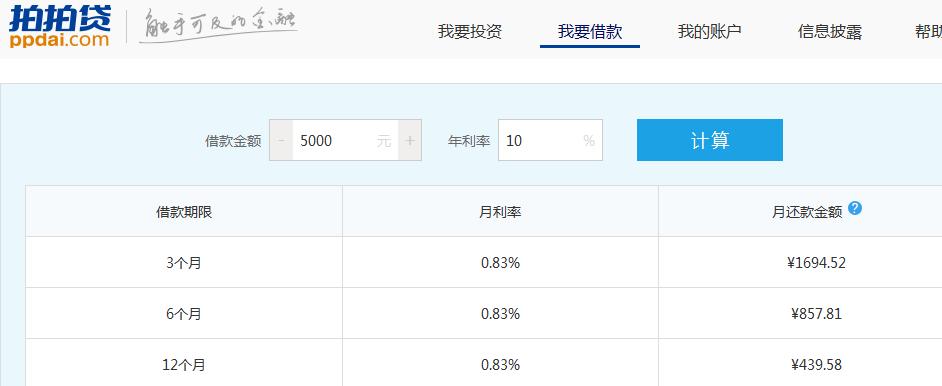Viewport: 942px width, 386px height.
Task: Click the ¥1694.52 monthly repayment value
Action: 816,263
